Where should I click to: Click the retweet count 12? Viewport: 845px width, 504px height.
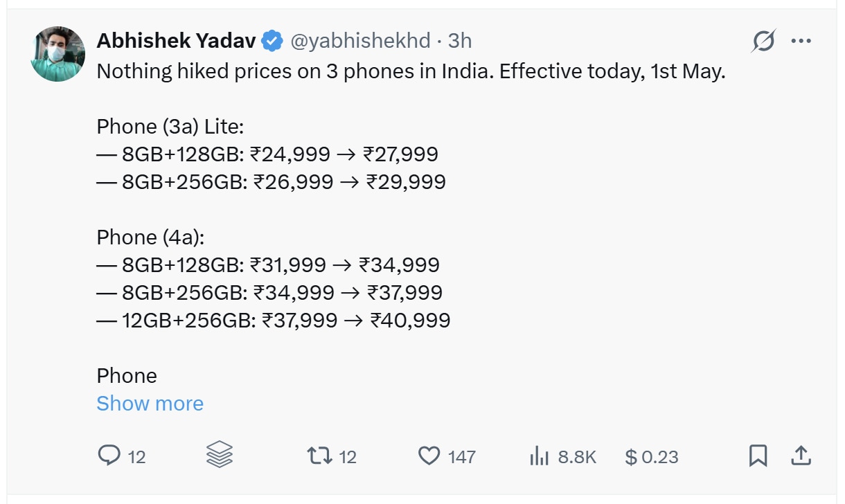pos(348,457)
